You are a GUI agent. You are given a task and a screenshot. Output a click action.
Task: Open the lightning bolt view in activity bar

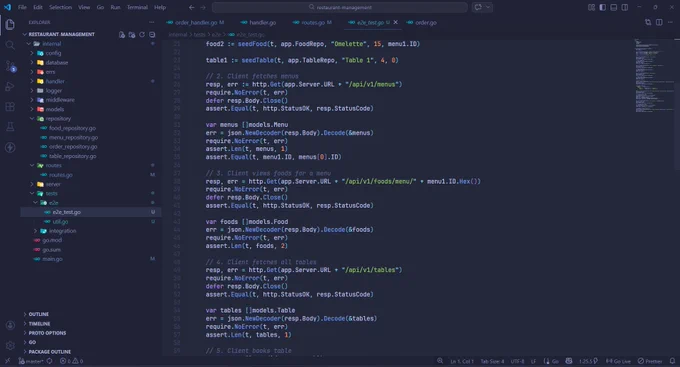pyautogui.click(x=10, y=147)
